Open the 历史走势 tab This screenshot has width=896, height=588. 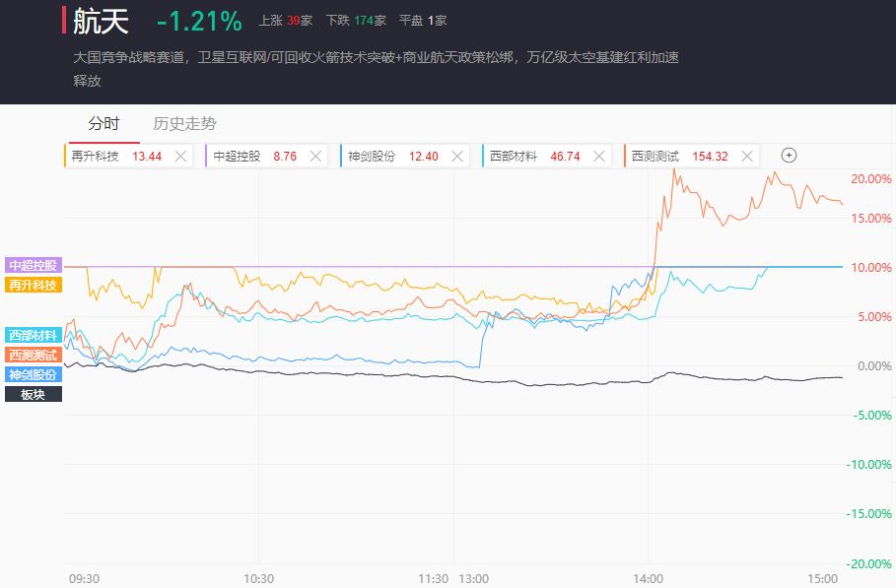point(184,124)
